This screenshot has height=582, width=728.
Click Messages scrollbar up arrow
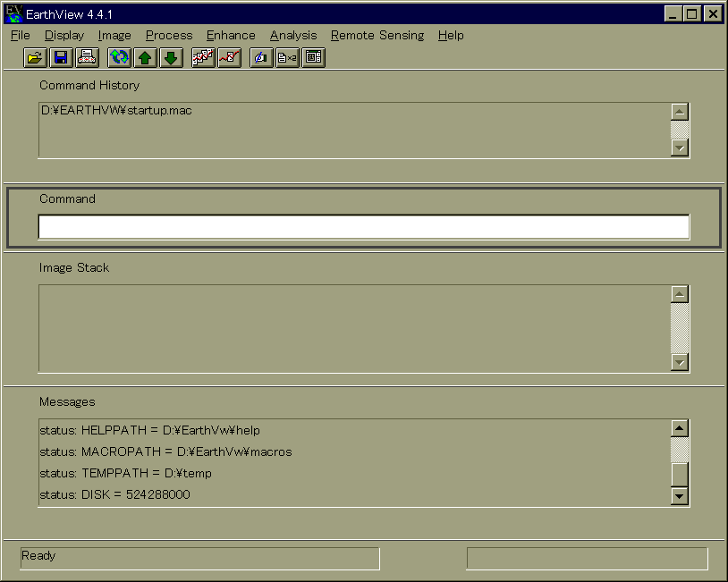680,428
